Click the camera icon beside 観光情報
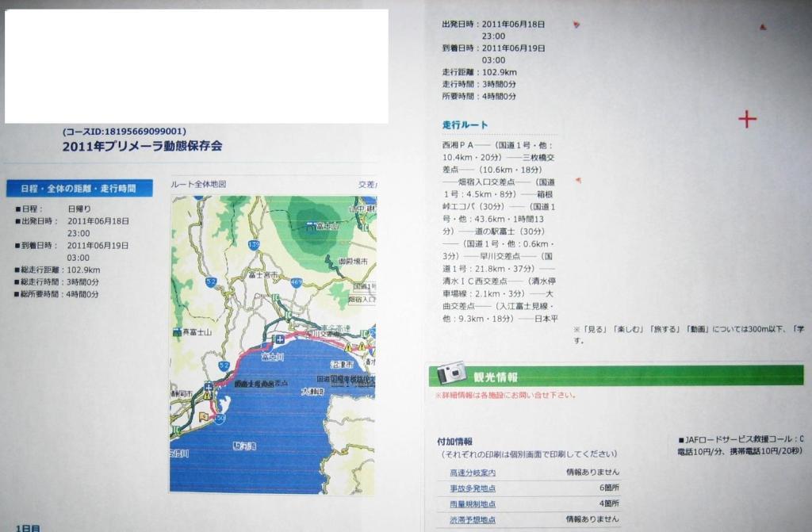Screen dimensions: 812x532 [451, 373]
